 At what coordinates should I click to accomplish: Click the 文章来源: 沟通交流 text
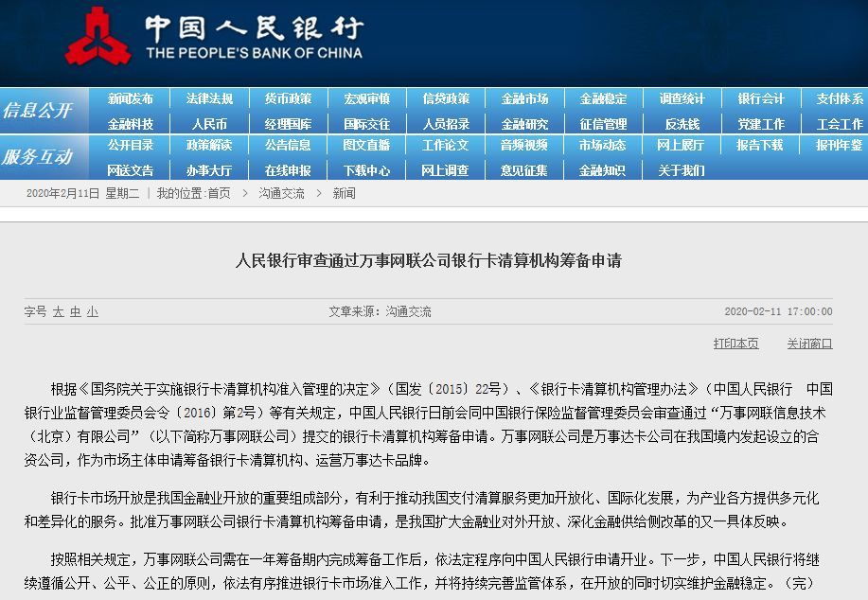pyautogui.click(x=380, y=311)
